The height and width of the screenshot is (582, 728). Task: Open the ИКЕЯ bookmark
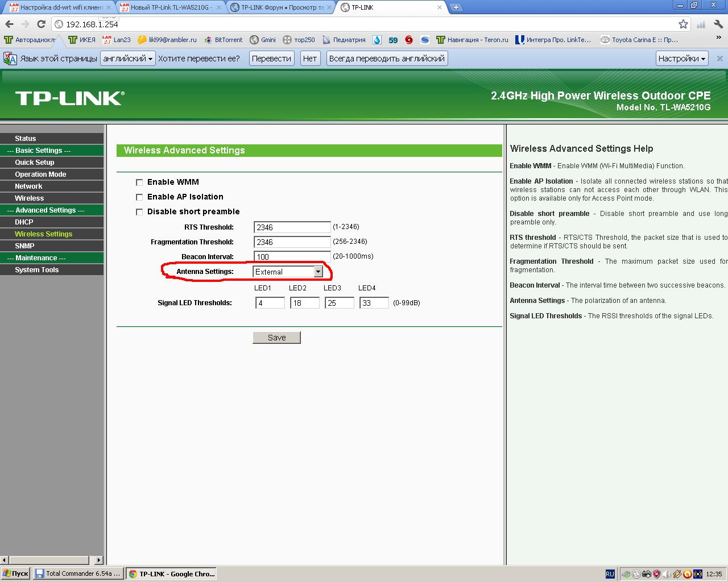pyautogui.click(x=82, y=40)
